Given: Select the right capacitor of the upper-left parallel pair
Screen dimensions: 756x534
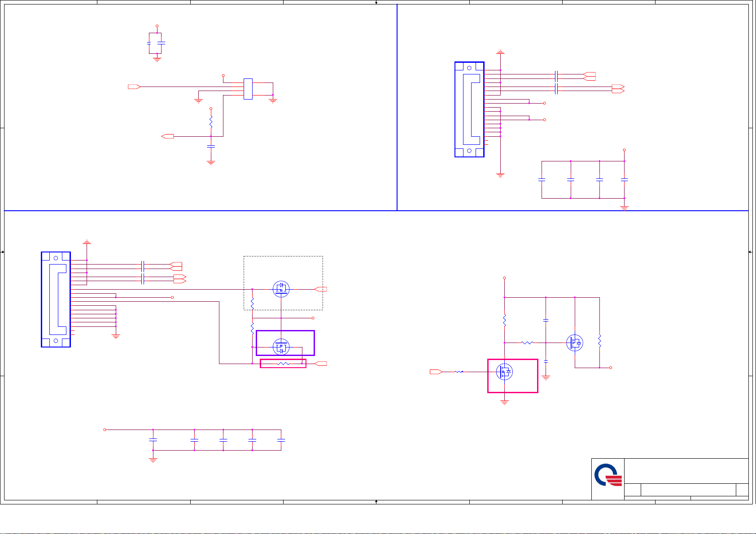Looking at the screenshot, I should click(162, 43).
